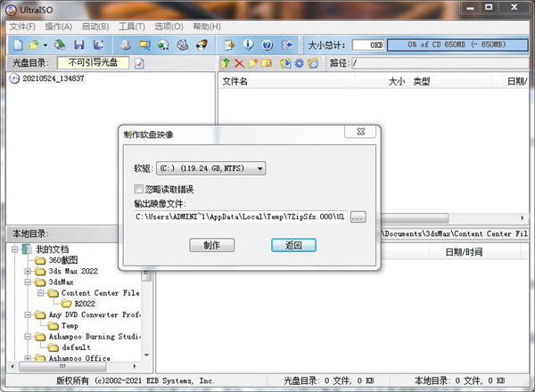Click the file list scroll right arrow
The height and width of the screenshot is (392, 535).
(523, 217)
